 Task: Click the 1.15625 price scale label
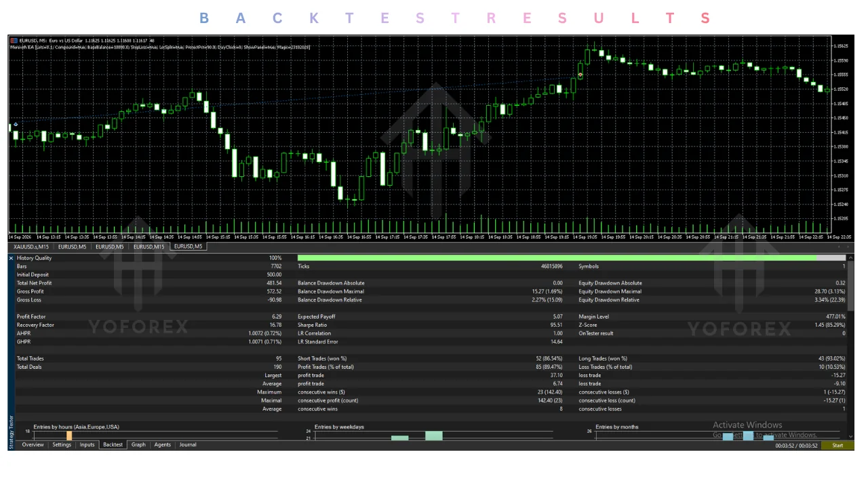point(842,46)
